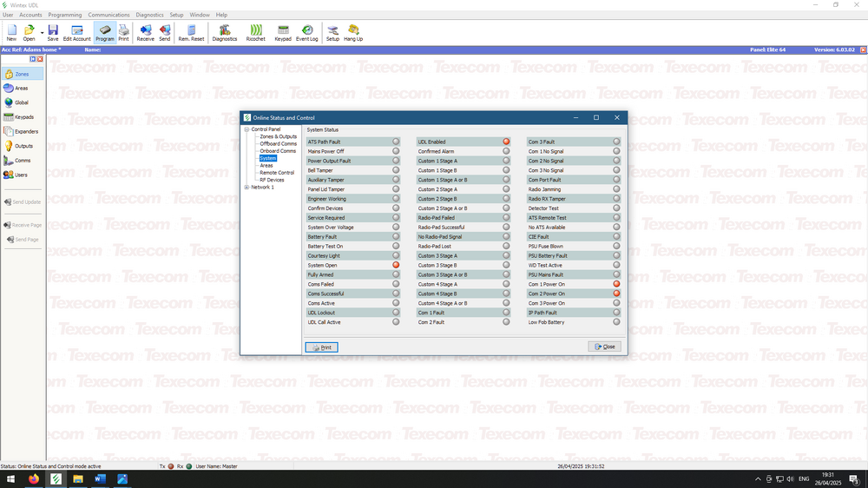Open Expanders in the left sidebar

(x=25, y=131)
